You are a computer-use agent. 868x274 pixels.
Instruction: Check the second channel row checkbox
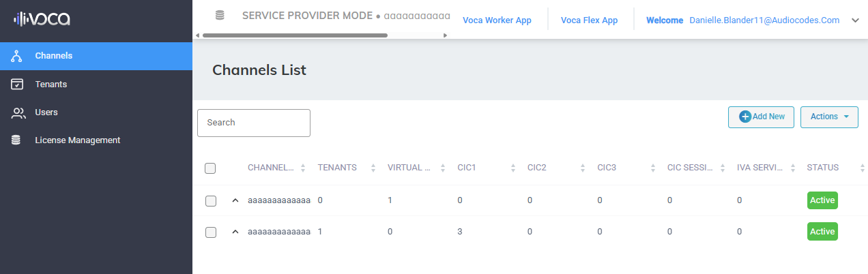(x=211, y=232)
